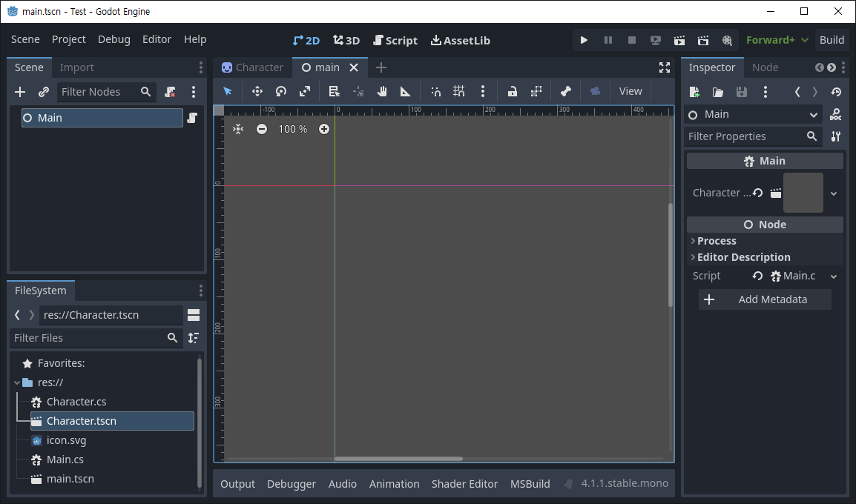Choose the Move Mode tool

[257, 91]
